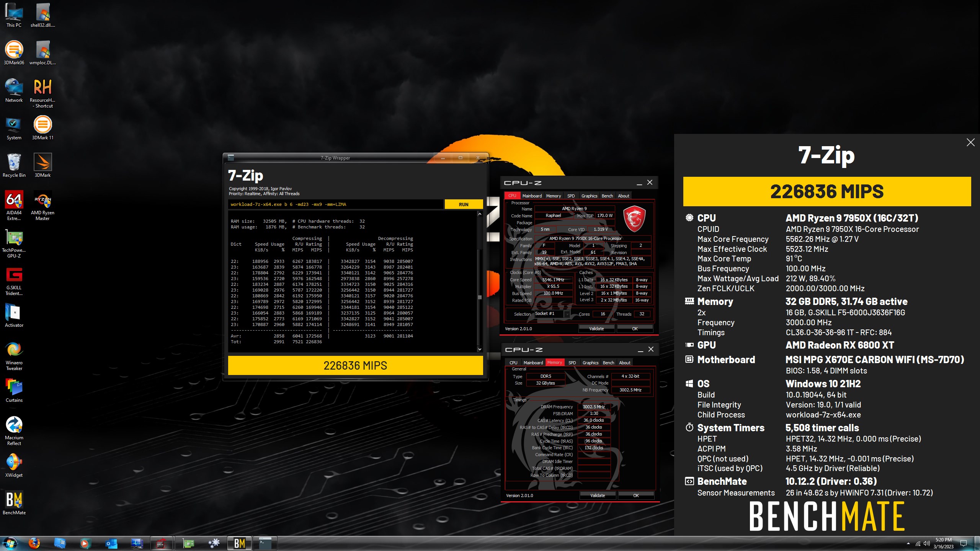The image size is (980, 551).
Task: Launch Winaero Tweaker from desktop
Action: coord(14,356)
